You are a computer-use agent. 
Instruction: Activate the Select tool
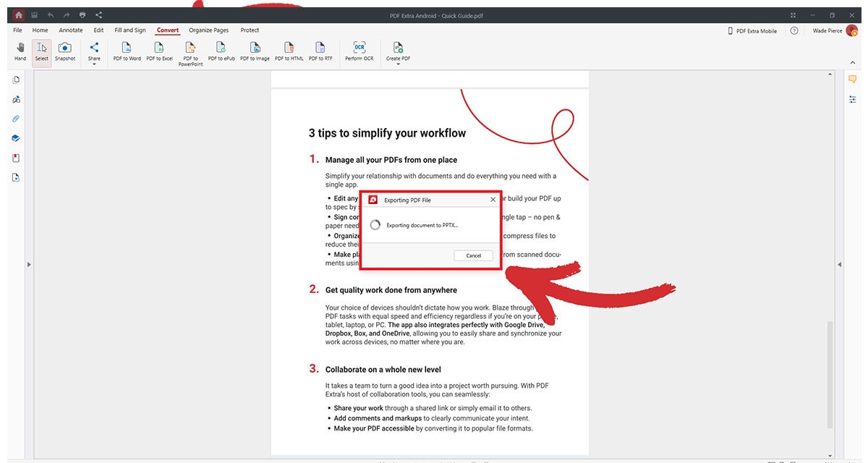(42, 52)
